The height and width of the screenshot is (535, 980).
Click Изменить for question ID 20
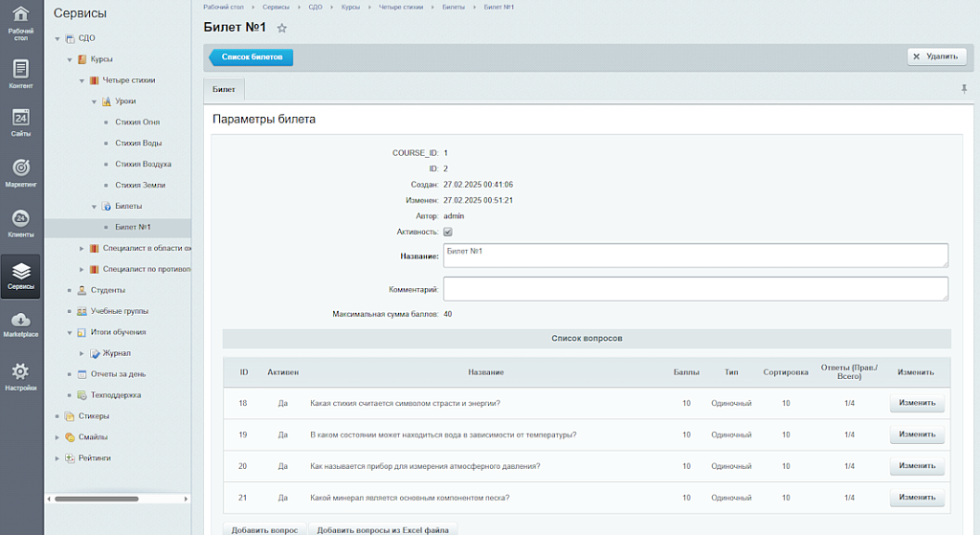[x=917, y=466]
